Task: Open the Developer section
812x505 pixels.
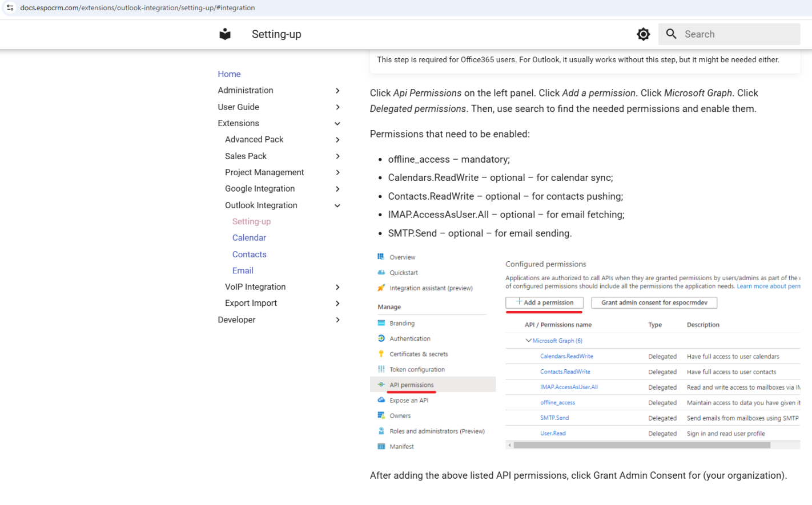Action: click(236, 320)
